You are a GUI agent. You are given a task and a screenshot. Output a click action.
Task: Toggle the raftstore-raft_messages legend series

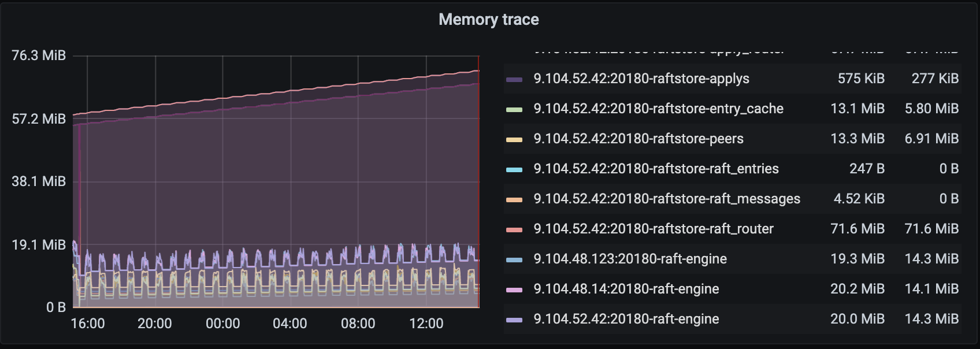coord(667,199)
